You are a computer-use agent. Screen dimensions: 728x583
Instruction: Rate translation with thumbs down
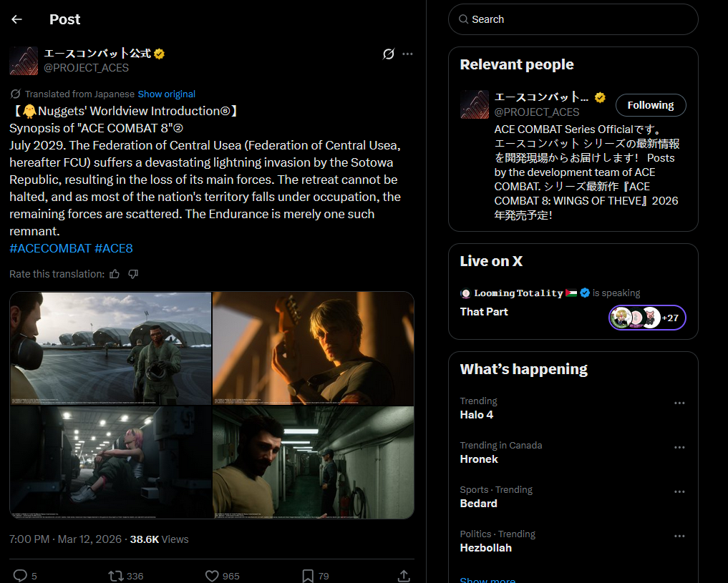point(133,274)
